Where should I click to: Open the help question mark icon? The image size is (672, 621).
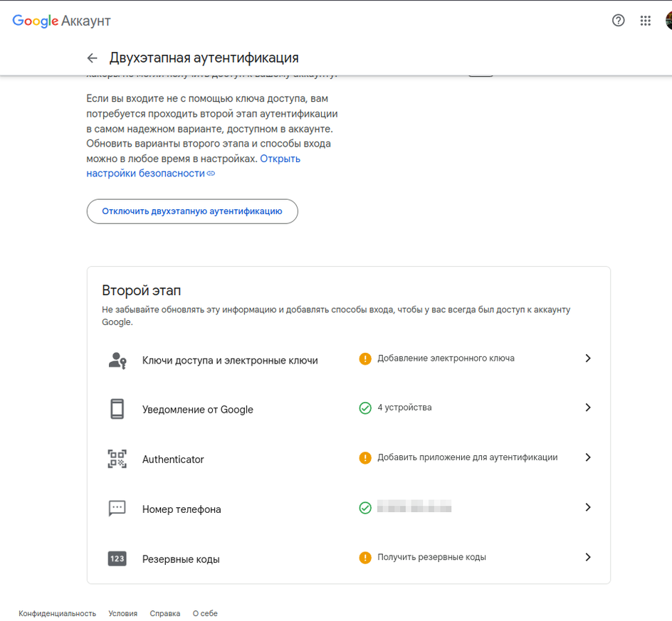(x=618, y=21)
